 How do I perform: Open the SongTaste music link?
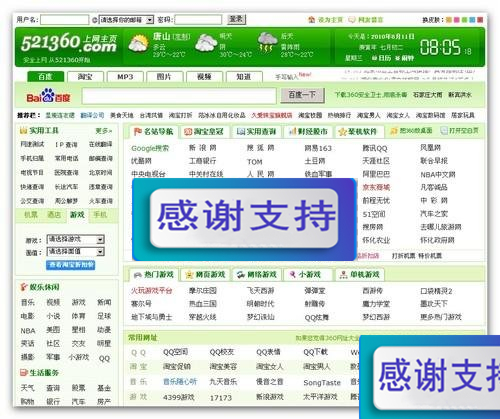[322, 383]
